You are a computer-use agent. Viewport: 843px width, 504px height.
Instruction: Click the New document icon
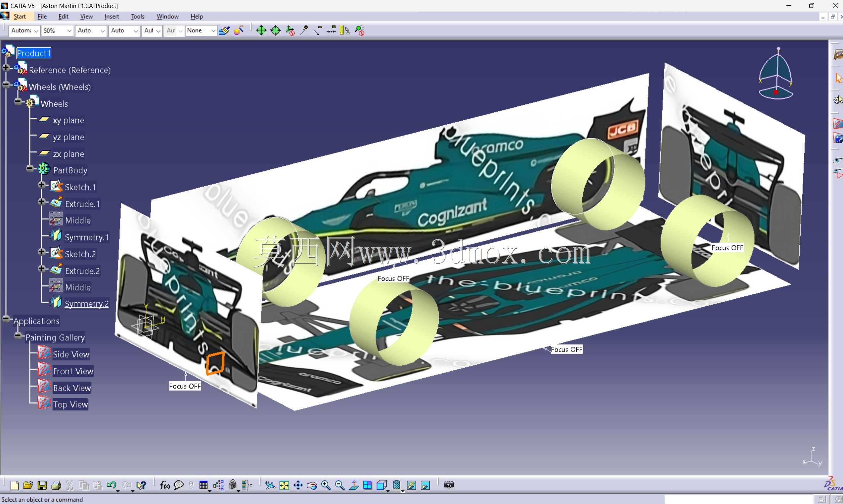15,485
